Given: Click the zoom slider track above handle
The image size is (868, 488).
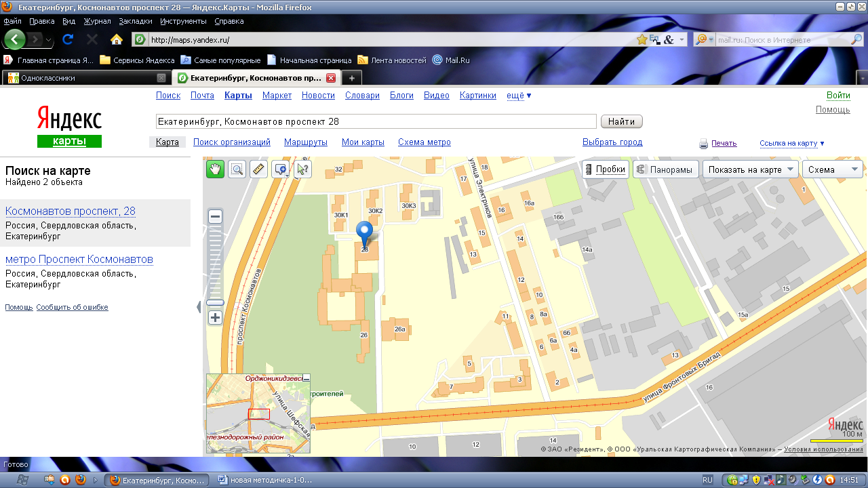Looking at the screenshot, I should tap(216, 262).
